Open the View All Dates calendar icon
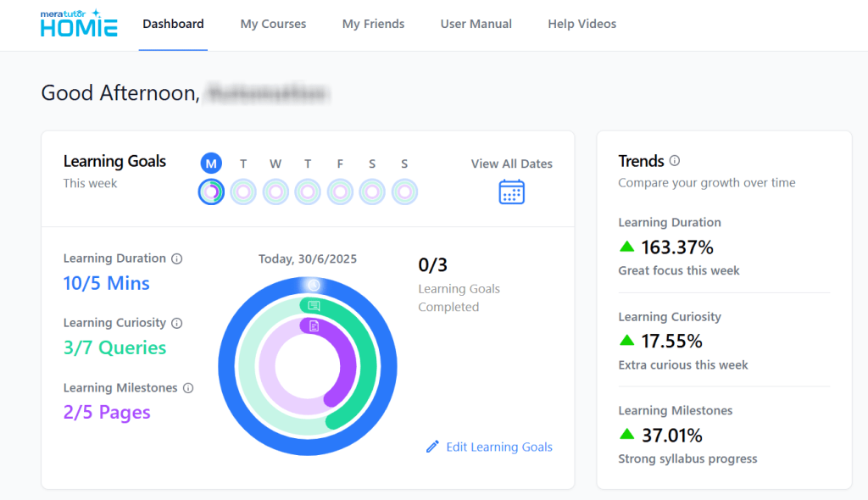 pos(511,192)
